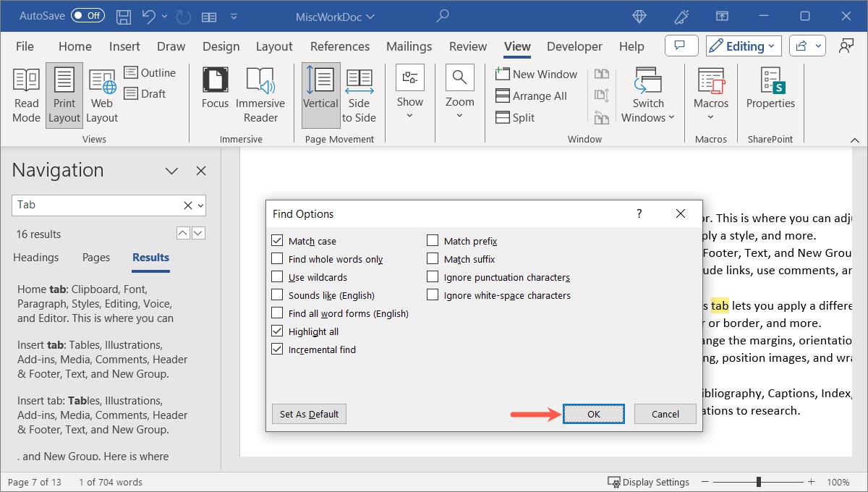Split the document window
The height and width of the screenshot is (492, 868).
coord(515,117)
